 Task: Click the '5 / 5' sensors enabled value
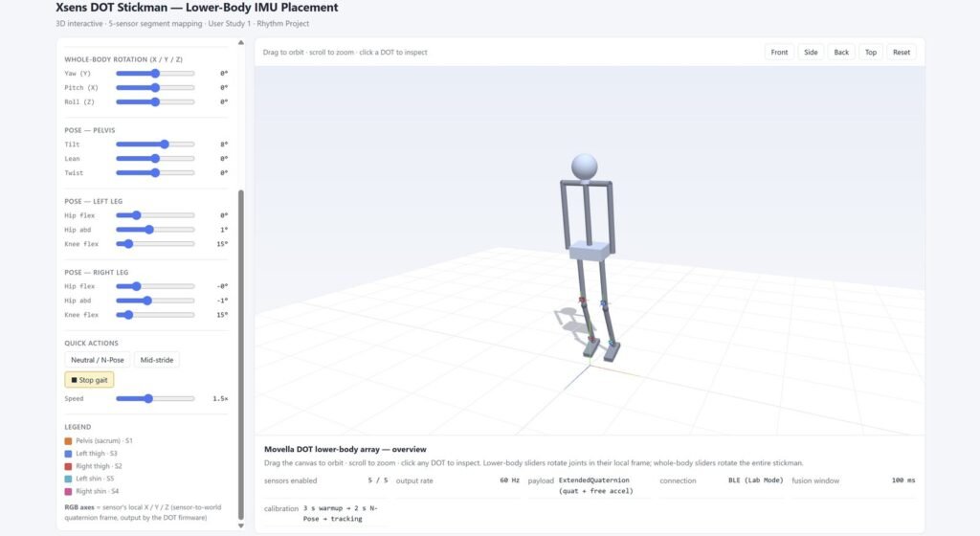tap(377, 480)
